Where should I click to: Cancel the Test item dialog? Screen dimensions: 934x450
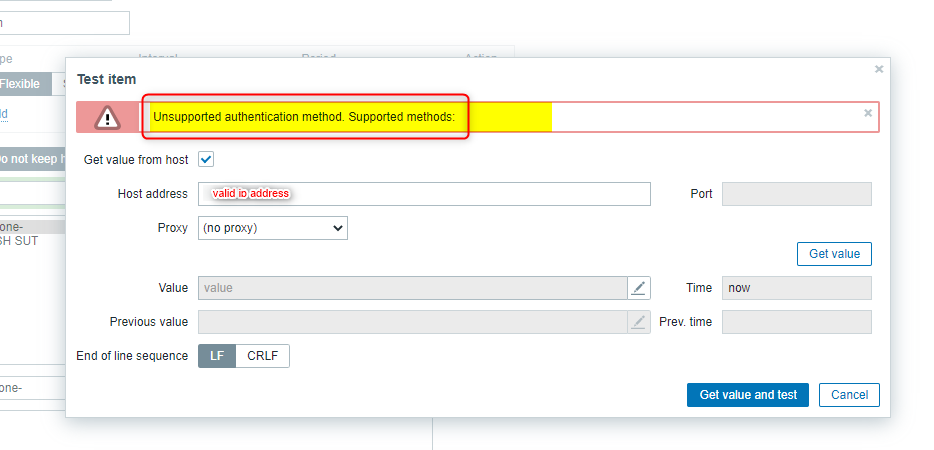coord(850,395)
